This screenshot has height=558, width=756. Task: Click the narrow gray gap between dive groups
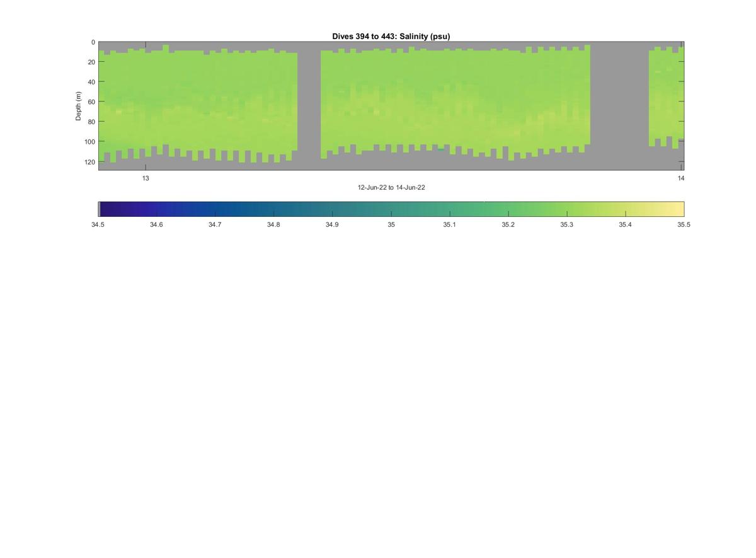[x=309, y=106]
